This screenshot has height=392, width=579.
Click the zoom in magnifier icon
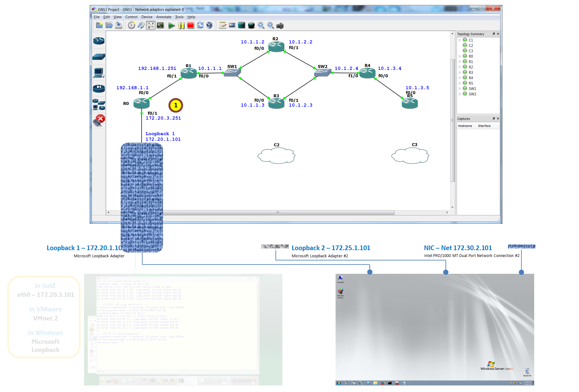pyautogui.click(x=261, y=26)
